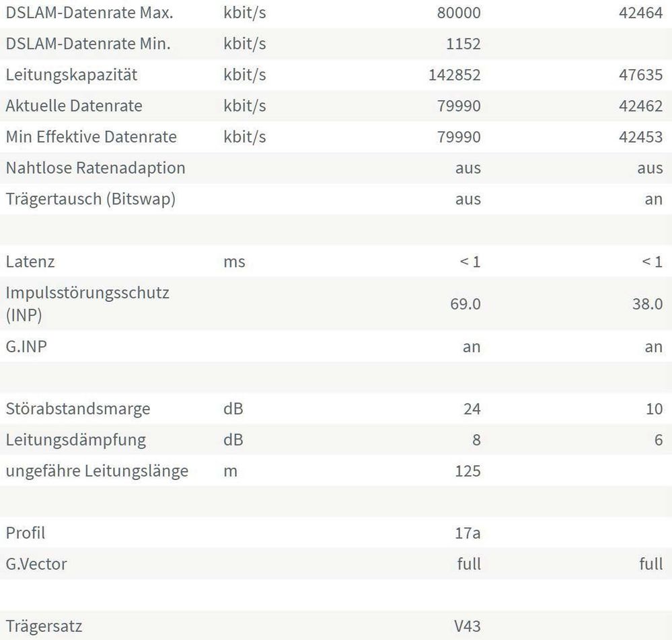This screenshot has height=640, width=672.
Task: Click the Nahtlose Ratenadaption label
Action: coord(95,167)
